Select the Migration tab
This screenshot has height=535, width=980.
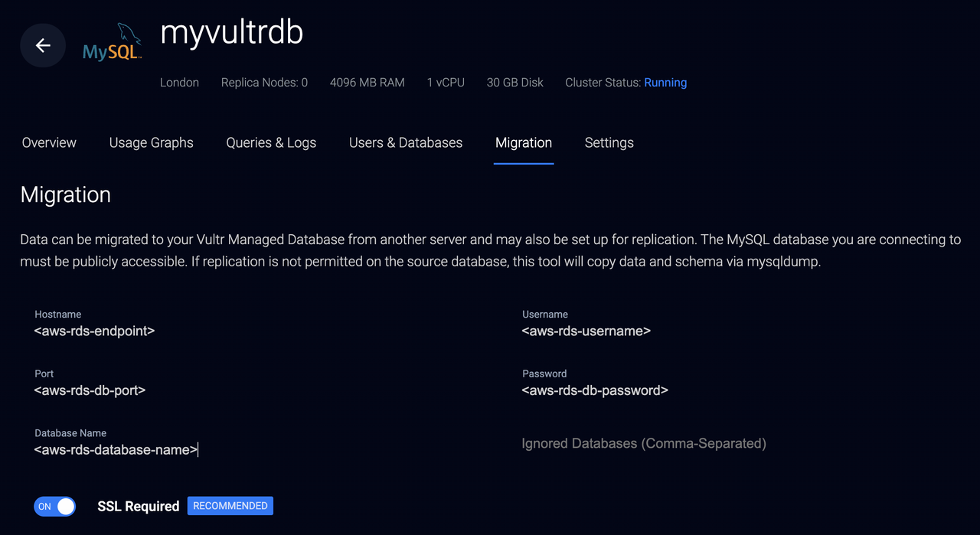click(524, 142)
